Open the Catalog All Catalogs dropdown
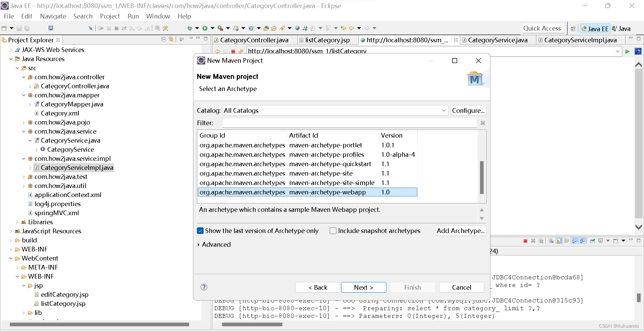Viewport: 644px width, 331px height. tap(443, 110)
